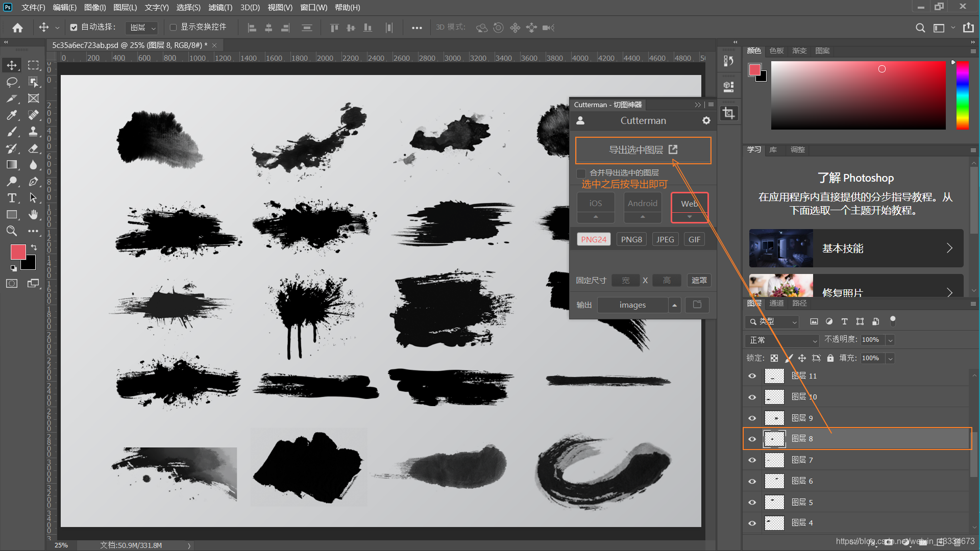Hide layer 图层 11 visibility eye
The image size is (980, 551).
(752, 376)
